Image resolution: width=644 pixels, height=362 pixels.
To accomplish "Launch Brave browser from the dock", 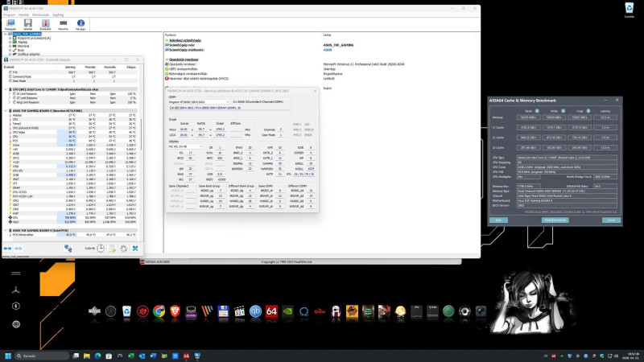I will pyautogui.click(x=175, y=311).
